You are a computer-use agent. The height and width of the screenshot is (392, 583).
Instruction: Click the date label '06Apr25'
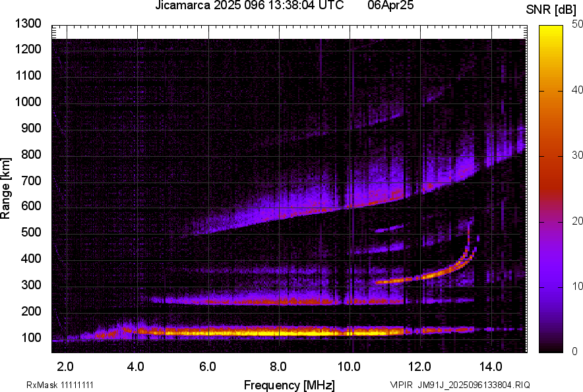point(390,5)
